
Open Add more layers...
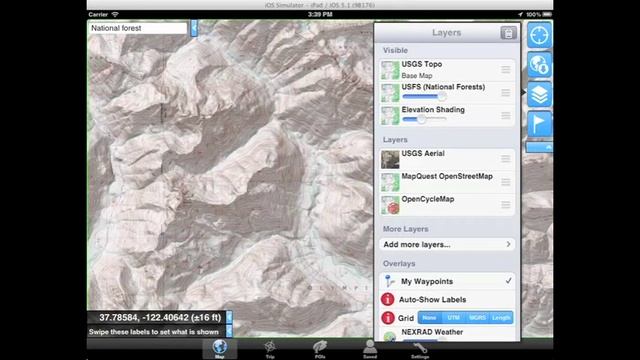(447, 244)
